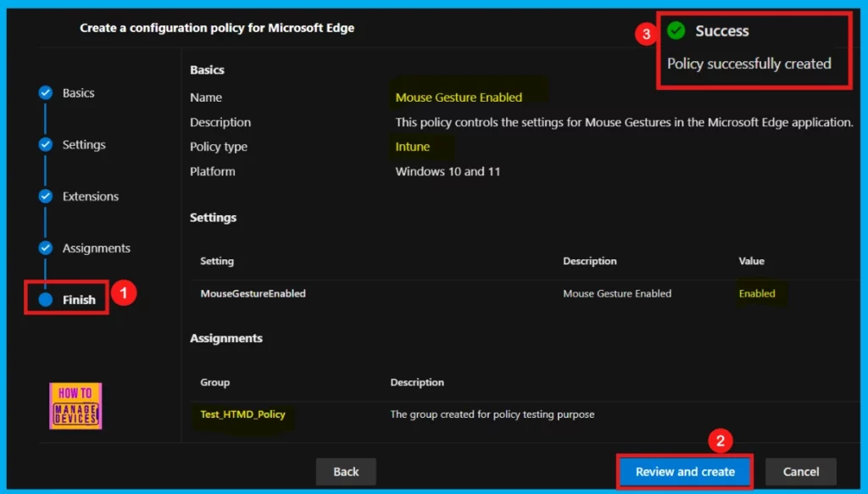868x494 pixels.
Task: Click the green Success check icon
Action: tap(676, 31)
